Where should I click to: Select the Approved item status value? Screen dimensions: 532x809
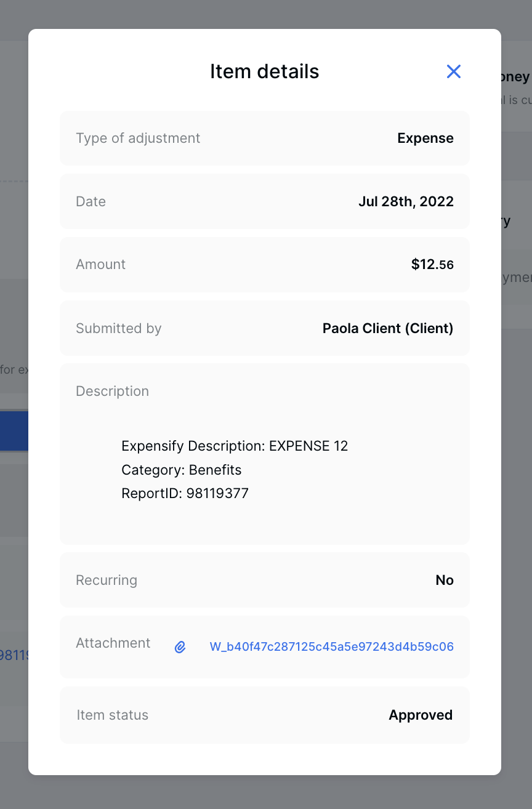click(x=421, y=715)
